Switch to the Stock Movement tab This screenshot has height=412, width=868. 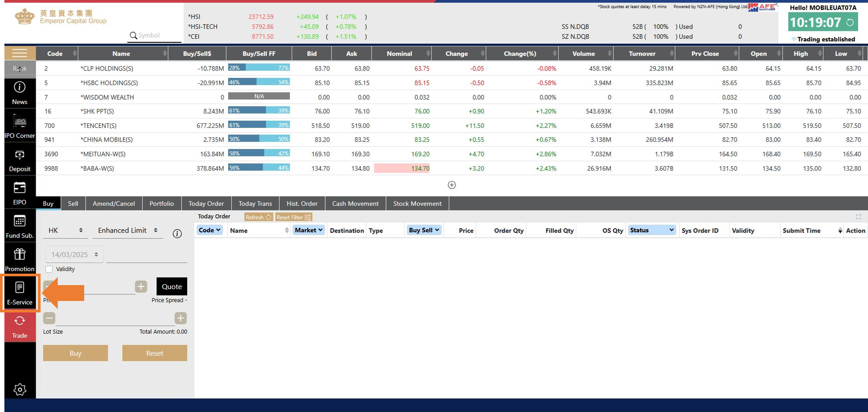417,204
